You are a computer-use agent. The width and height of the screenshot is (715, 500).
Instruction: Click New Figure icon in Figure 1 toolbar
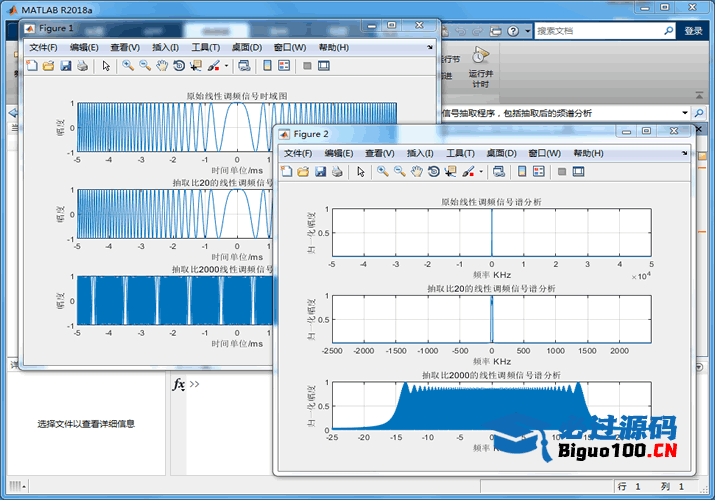(32, 66)
